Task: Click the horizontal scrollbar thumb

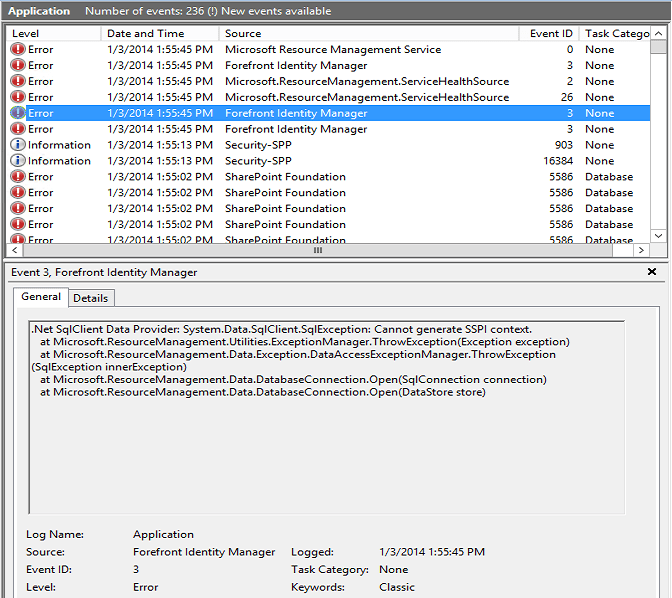Action: [x=318, y=250]
